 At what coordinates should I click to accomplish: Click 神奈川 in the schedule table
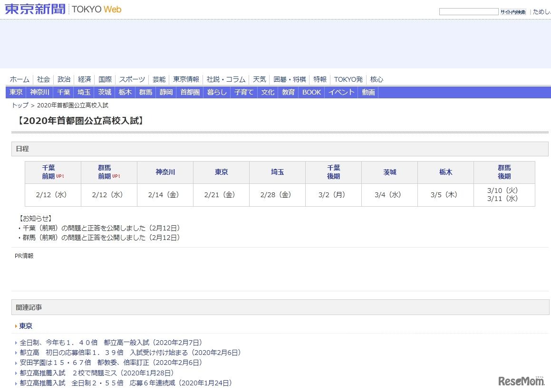point(165,172)
